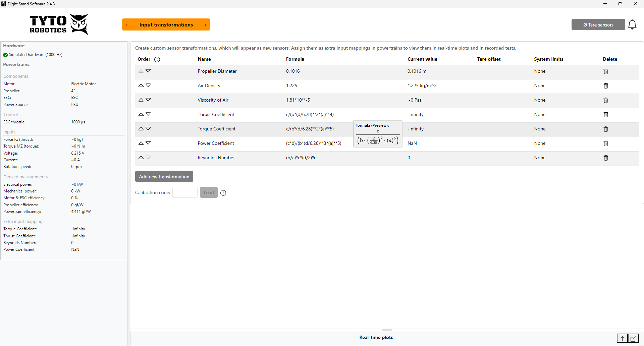Expand the Real-time plots panel upward

(x=622, y=338)
